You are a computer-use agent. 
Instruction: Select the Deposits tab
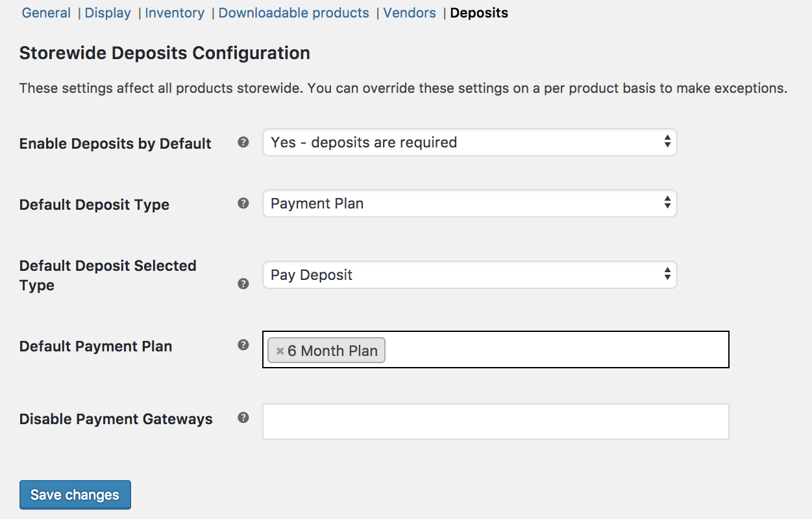point(478,12)
